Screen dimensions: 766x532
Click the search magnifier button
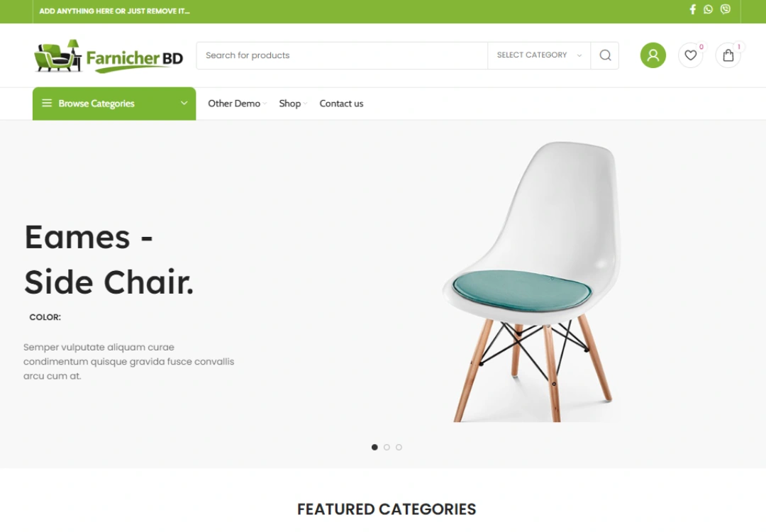point(605,55)
